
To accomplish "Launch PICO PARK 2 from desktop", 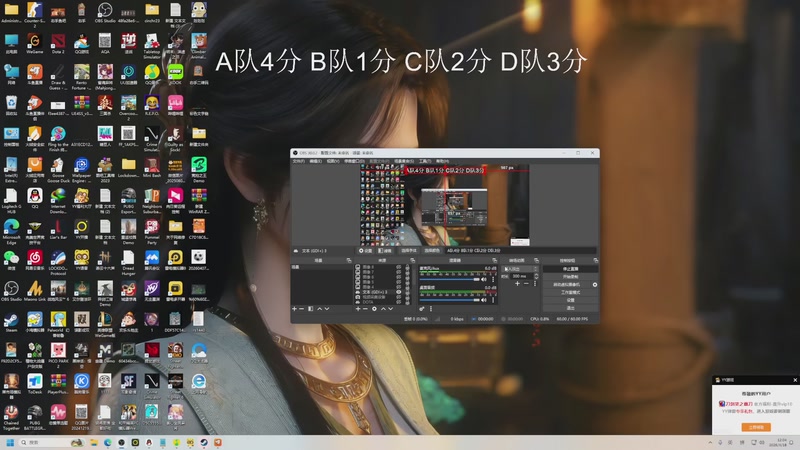I will click(58, 356).
